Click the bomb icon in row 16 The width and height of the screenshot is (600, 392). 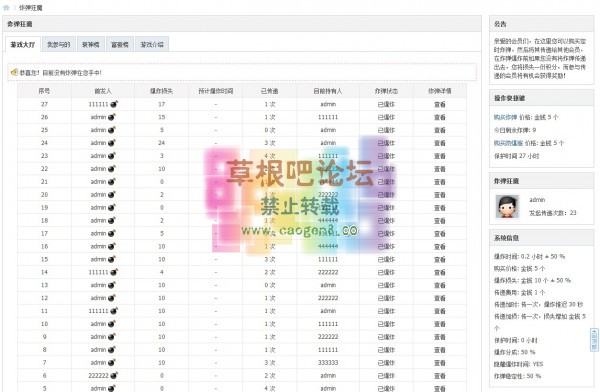coord(111,246)
